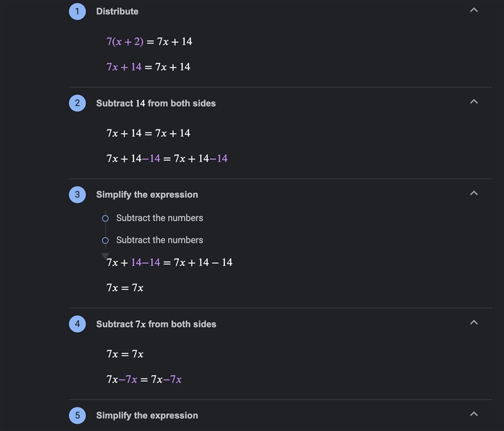Select the first Subtract the numbers circle marker

(105, 219)
